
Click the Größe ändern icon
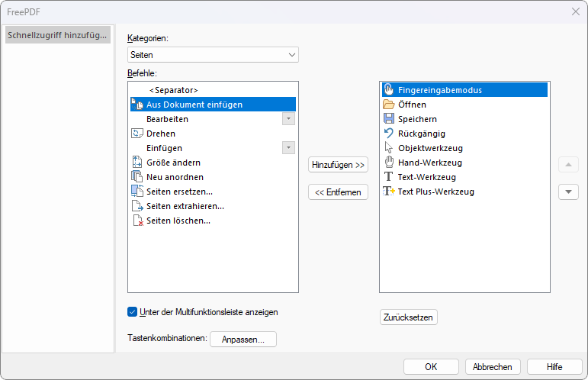click(x=137, y=162)
